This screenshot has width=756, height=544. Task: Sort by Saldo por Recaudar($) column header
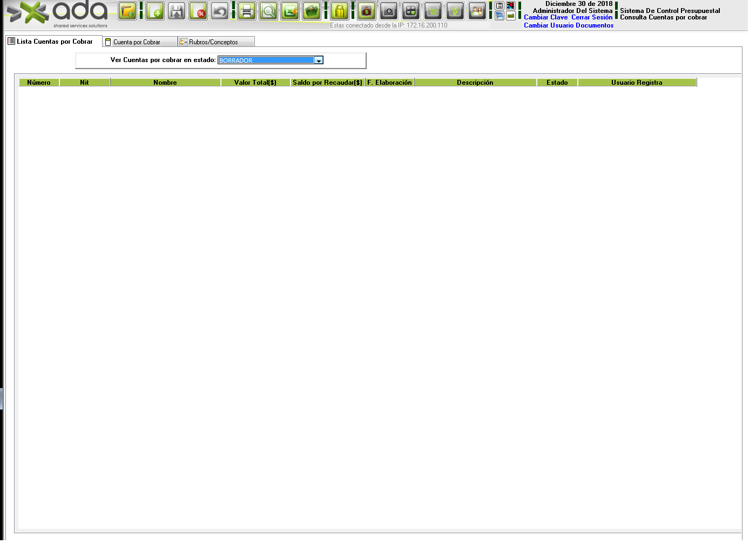[328, 83]
